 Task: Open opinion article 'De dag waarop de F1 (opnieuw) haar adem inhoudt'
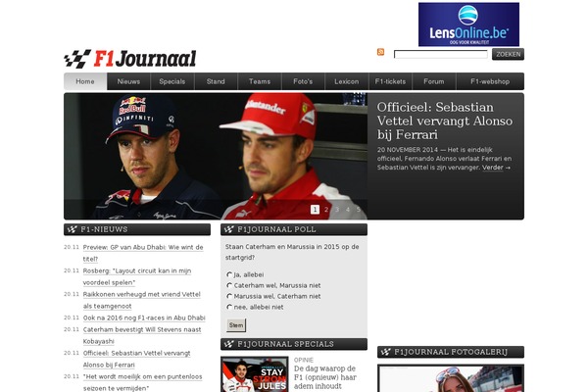[x=325, y=377]
